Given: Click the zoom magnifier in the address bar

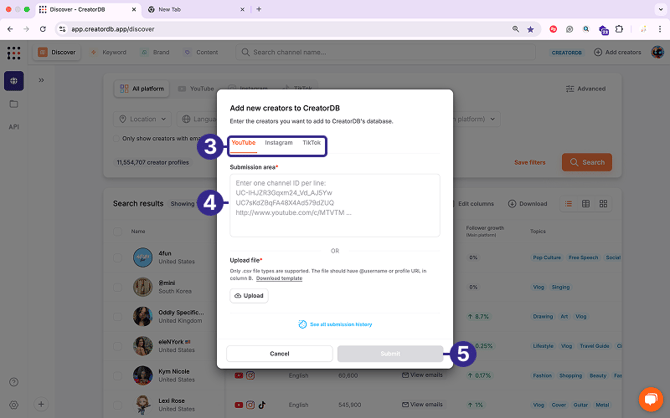Looking at the screenshot, I should point(516,29).
